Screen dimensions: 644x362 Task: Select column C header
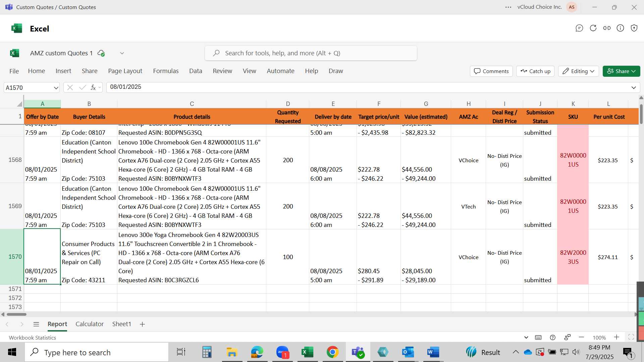(x=192, y=104)
